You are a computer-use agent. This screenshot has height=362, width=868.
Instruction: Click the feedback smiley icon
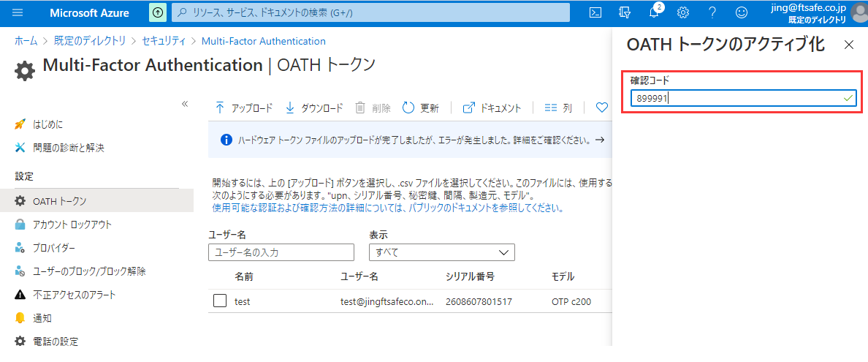[742, 12]
